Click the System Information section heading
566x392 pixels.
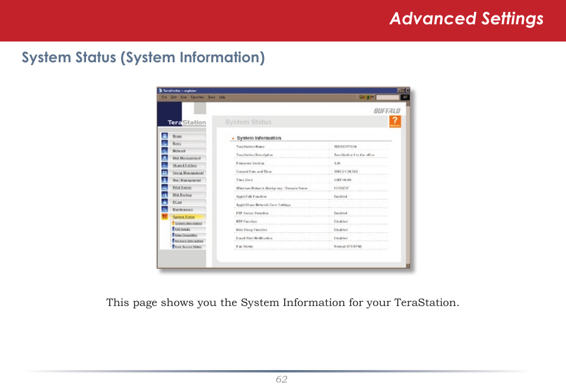pyautogui.click(x=259, y=138)
